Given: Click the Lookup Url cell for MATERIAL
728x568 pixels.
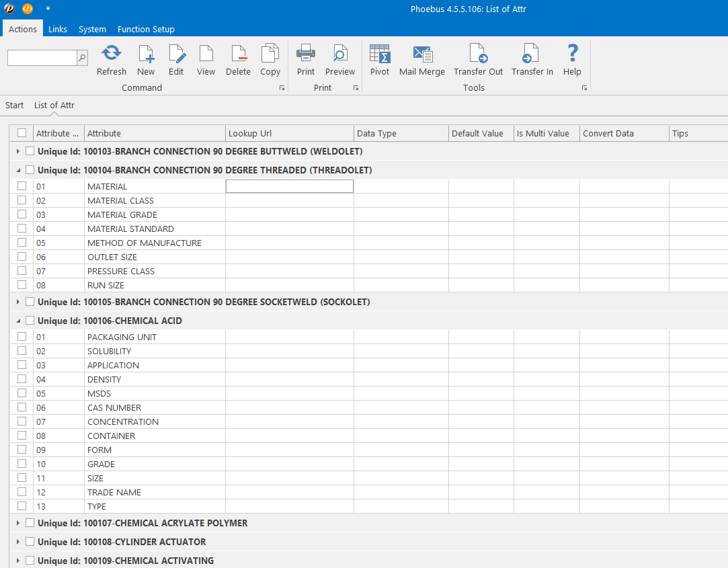Looking at the screenshot, I should [x=289, y=186].
